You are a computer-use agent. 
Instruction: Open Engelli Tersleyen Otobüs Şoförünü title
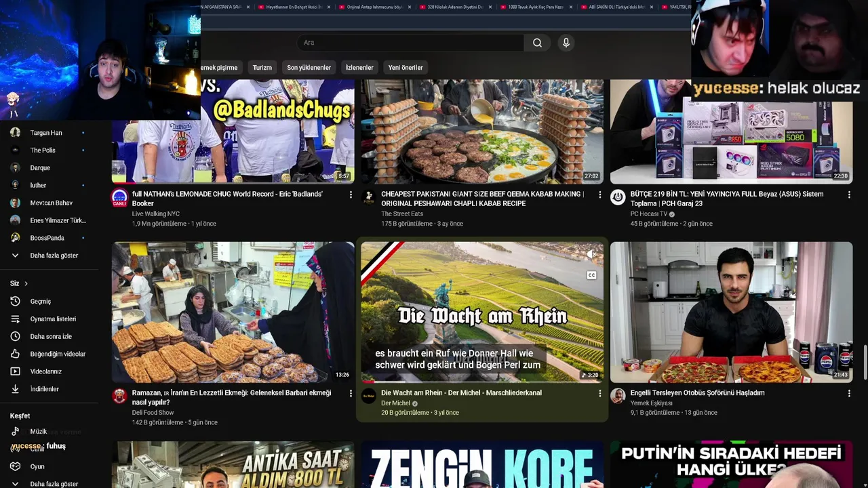(697, 393)
